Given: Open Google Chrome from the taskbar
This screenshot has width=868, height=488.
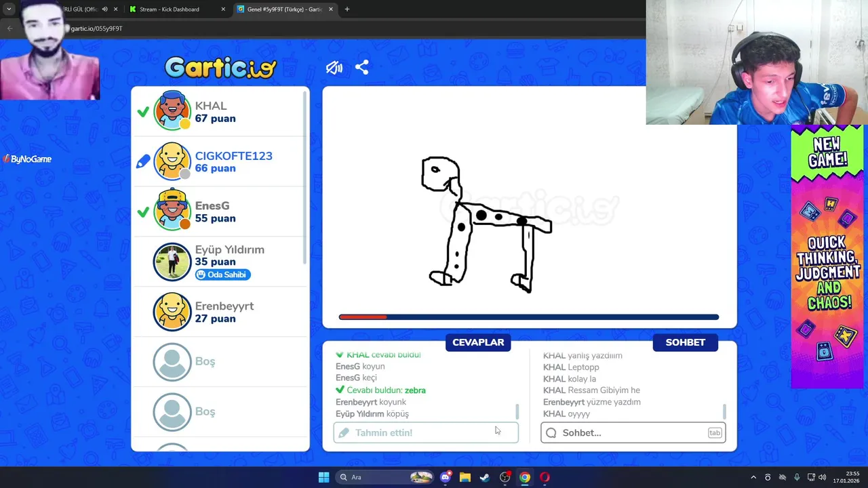Looking at the screenshot, I should [x=525, y=477].
